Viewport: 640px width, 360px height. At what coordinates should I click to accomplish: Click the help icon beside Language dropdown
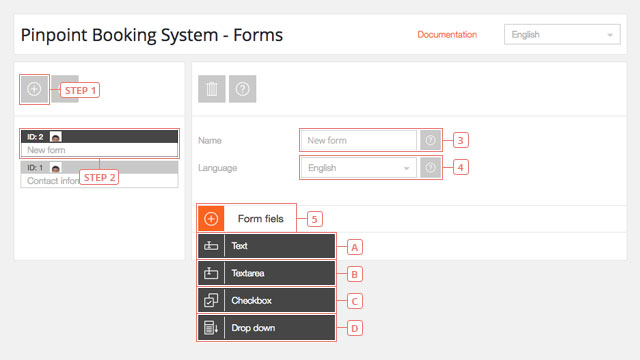click(430, 168)
